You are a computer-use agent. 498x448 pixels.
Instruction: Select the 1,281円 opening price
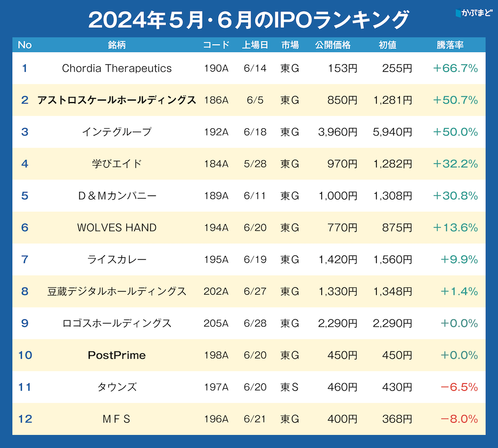coord(392,100)
